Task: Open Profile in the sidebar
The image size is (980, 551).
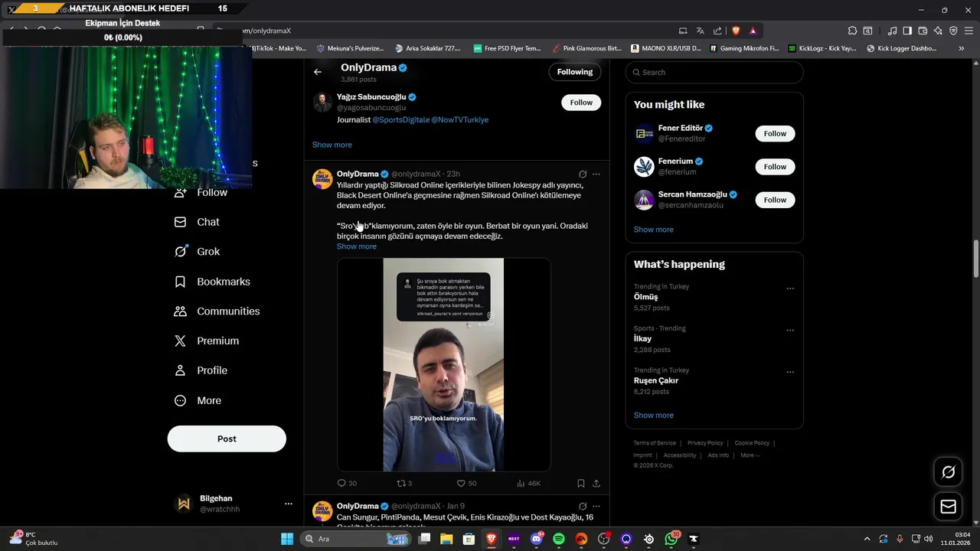Action: coord(201,370)
